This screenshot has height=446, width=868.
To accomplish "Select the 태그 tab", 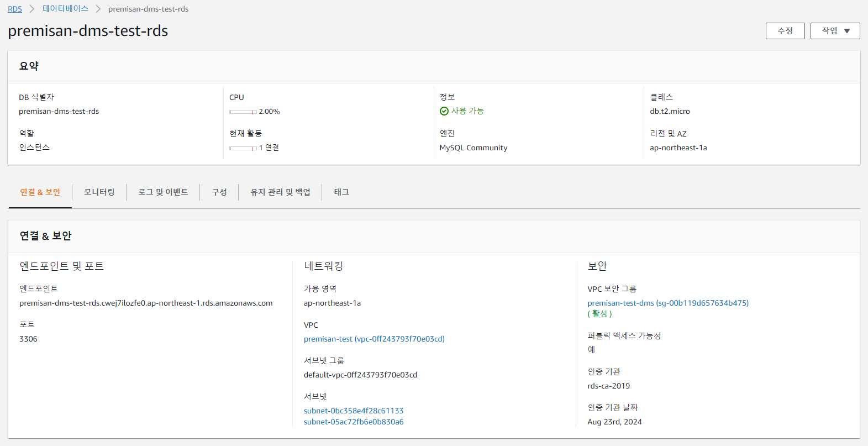I will (341, 192).
